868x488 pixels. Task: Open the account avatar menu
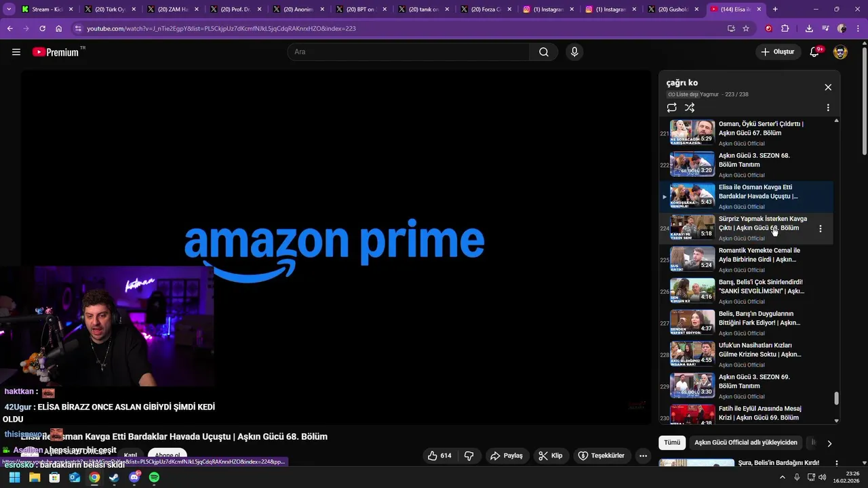[840, 52]
